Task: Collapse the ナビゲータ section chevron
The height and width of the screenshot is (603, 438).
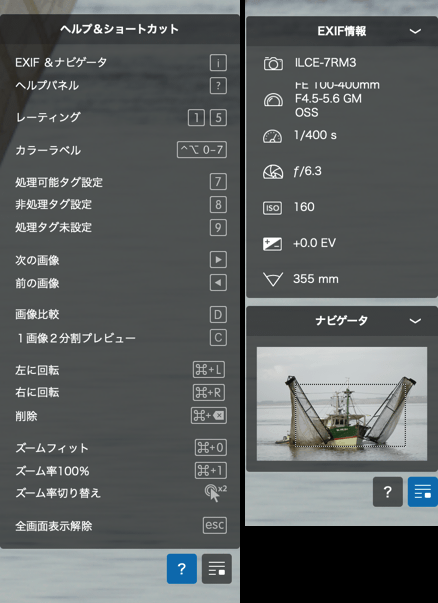Action: pos(415,321)
